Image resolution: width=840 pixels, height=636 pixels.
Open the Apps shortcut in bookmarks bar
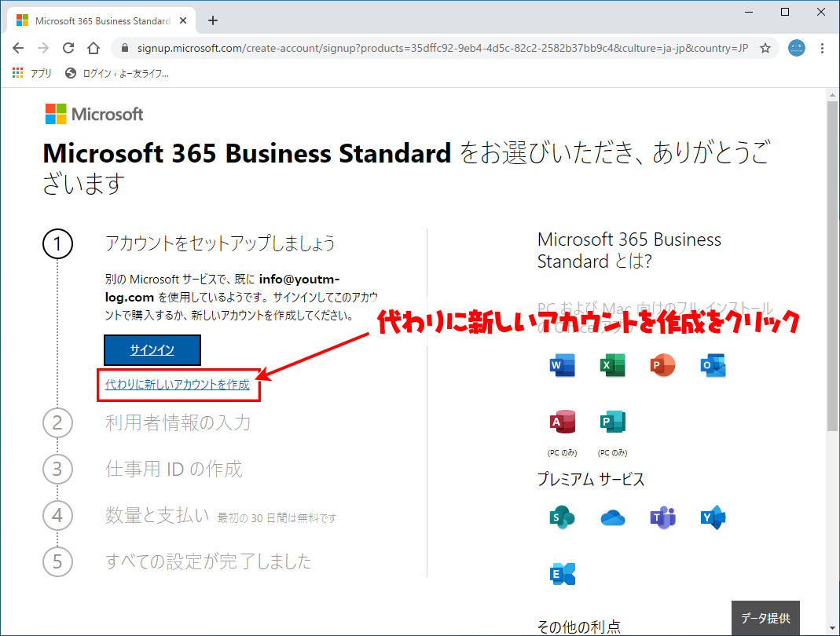(31, 73)
